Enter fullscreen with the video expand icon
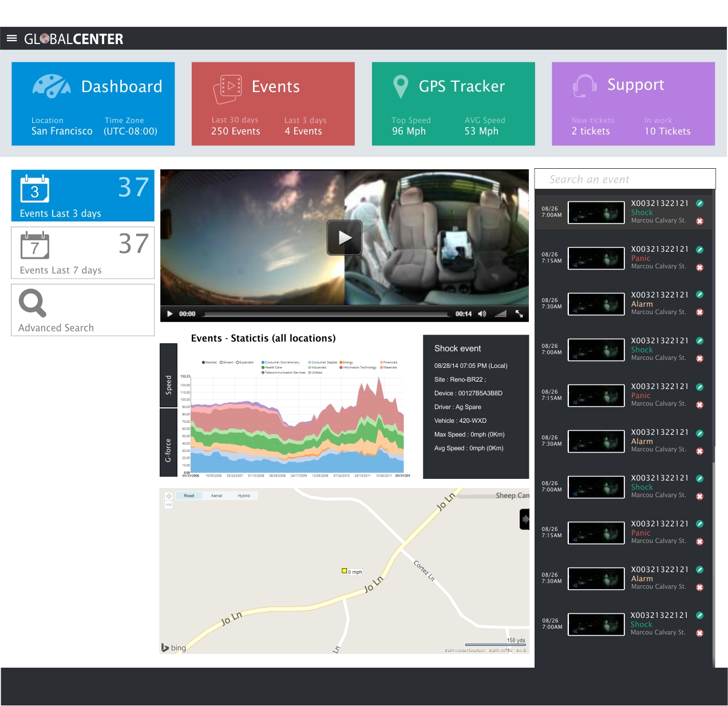728x706 pixels. (x=519, y=314)
